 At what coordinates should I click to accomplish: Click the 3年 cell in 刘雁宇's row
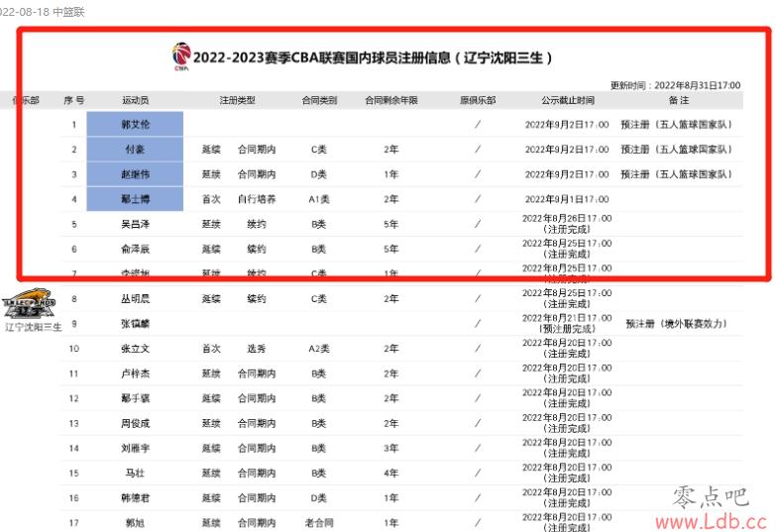(x=390, y=449)
